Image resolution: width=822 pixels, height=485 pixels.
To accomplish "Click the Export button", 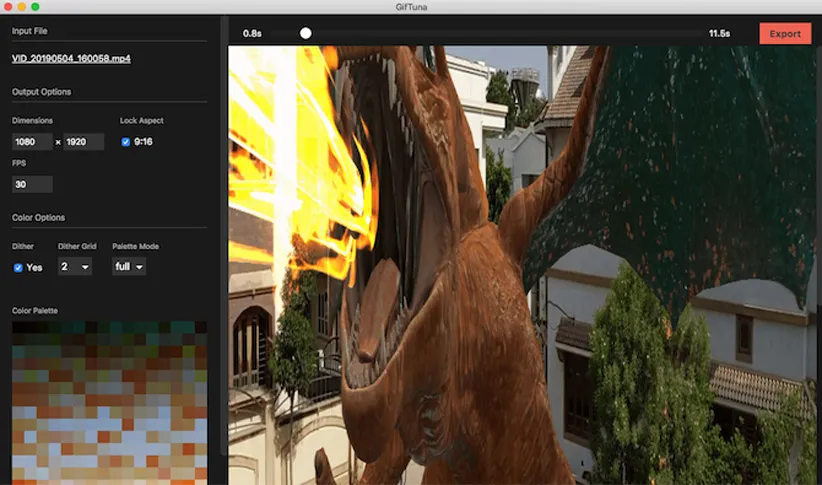I will click(x=785, y=34).
